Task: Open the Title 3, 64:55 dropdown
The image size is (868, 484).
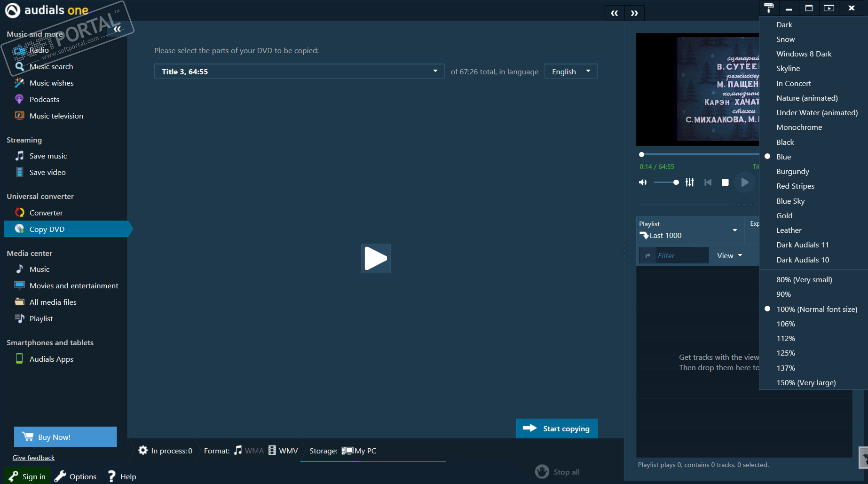Action: pos(299,71)
